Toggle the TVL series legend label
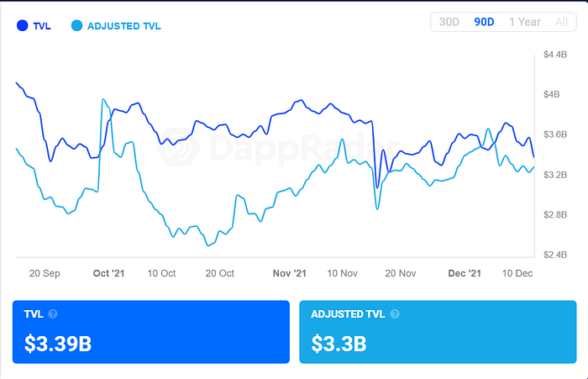The image size is (588, 379). [43, 26]
